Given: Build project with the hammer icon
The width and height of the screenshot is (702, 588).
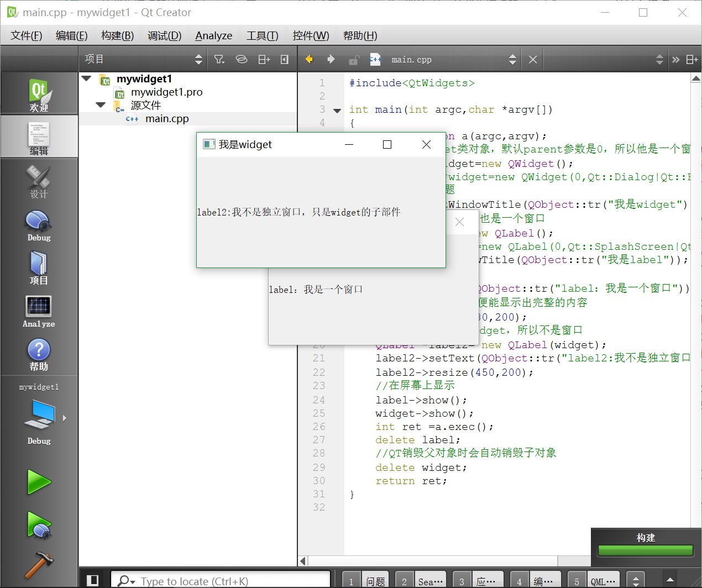Looking at the screenshot, I should [39, 565].
